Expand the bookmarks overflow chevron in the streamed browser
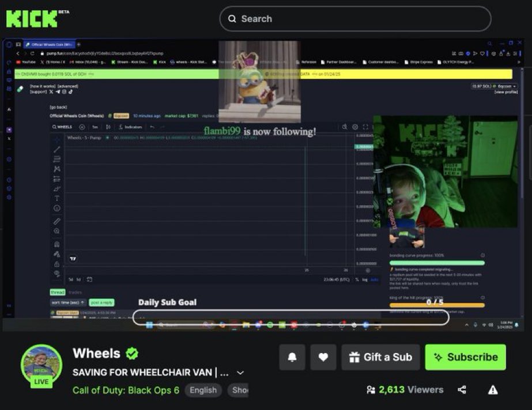 518,62
